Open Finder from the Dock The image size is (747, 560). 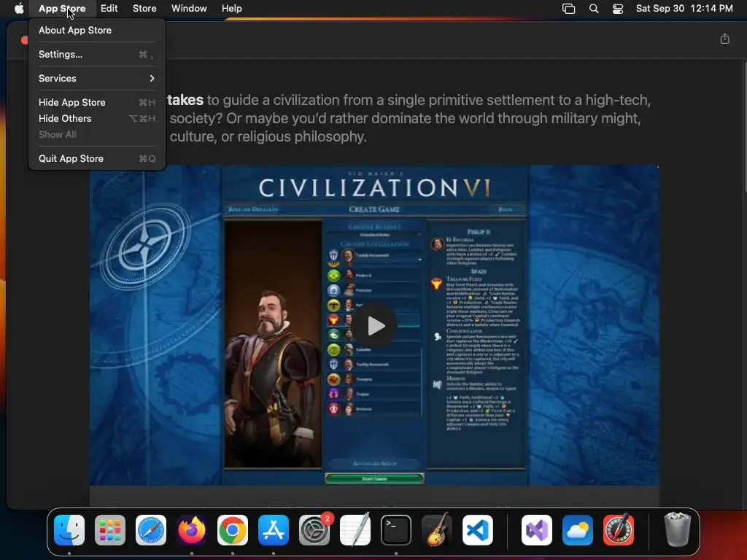point(69,530)
